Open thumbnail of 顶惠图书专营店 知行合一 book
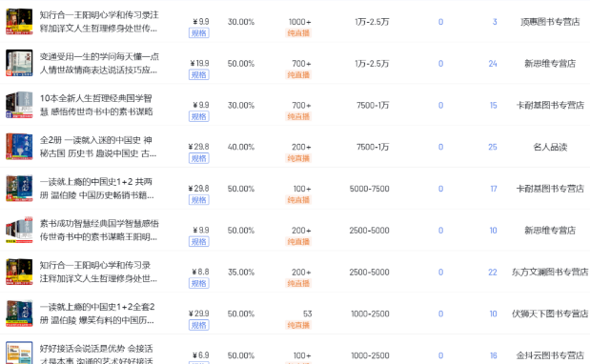 [19, 21]
